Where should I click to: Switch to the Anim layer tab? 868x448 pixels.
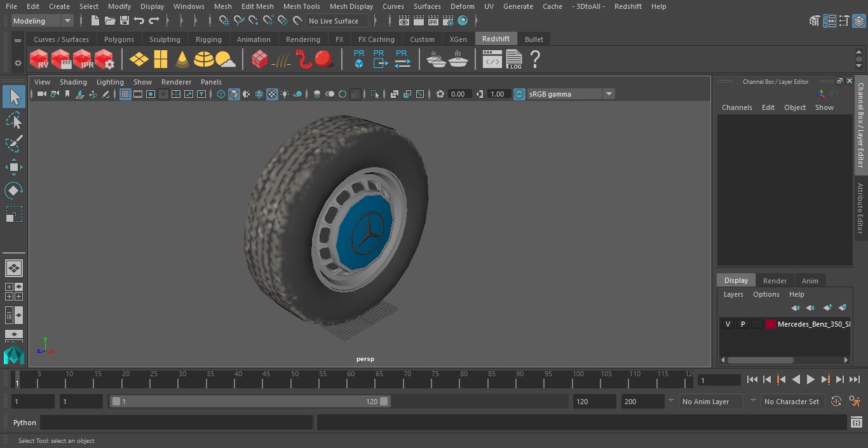[810, 281]
